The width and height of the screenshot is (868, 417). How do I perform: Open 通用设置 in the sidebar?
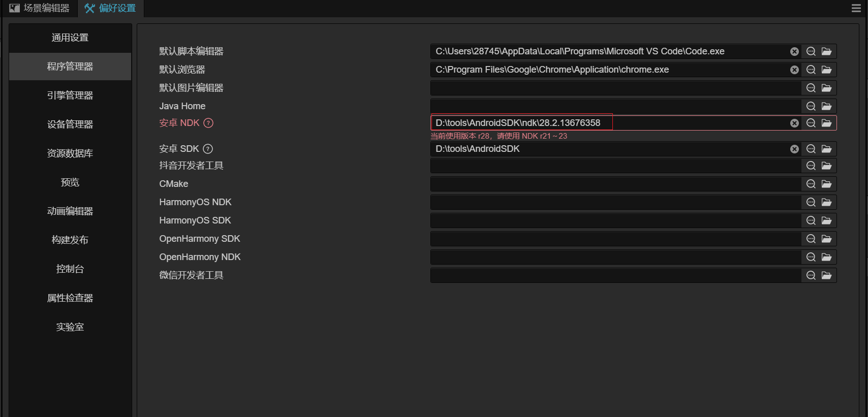[70, 38]
